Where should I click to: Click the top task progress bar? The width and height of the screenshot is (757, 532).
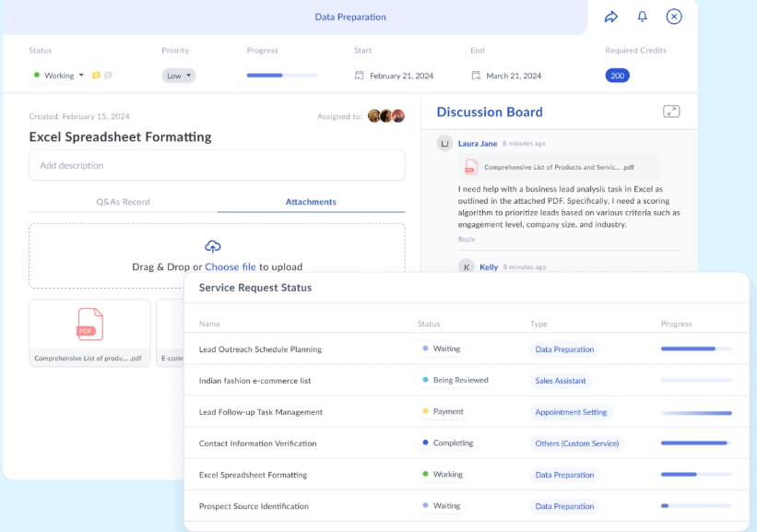coord(282,76)
